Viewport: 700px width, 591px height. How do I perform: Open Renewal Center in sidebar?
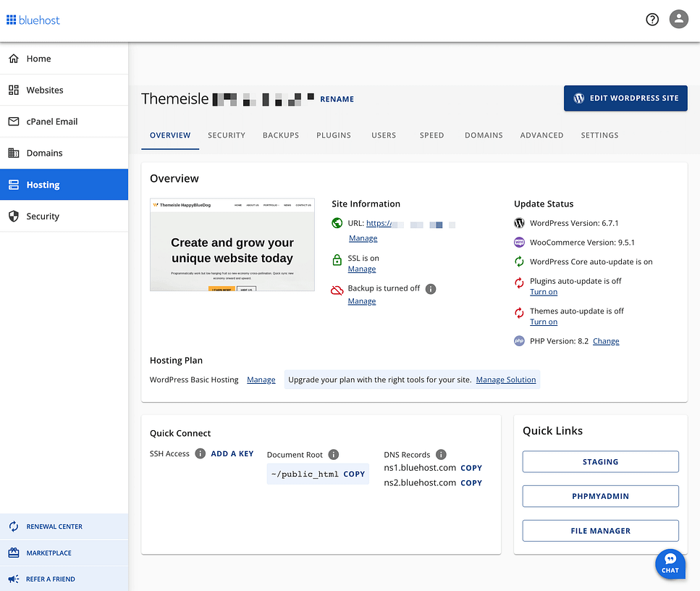[x=54, y=527]
